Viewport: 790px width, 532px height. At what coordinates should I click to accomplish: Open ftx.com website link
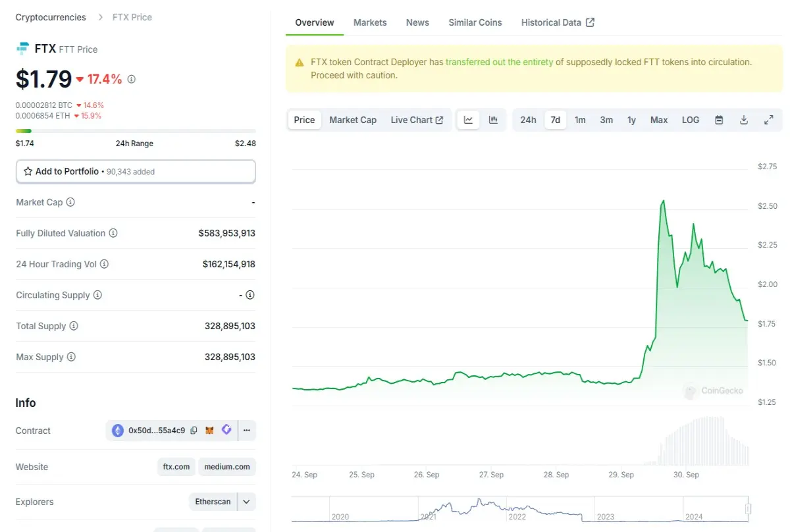pyautogui.click(x=176, y=467)
